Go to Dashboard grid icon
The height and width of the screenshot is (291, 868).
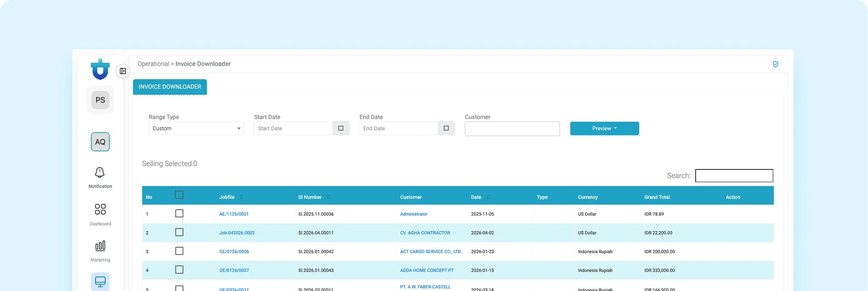[100, 209]
